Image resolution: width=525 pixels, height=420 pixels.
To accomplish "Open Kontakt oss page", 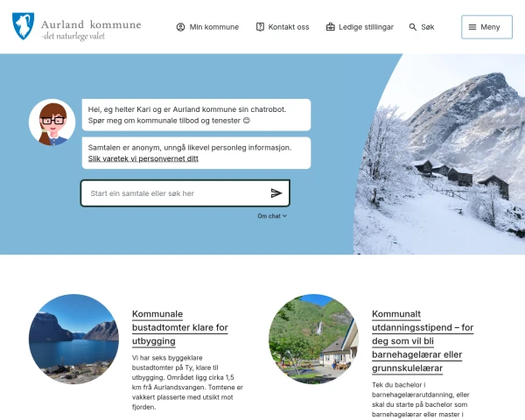I will (x=283, y=27).
